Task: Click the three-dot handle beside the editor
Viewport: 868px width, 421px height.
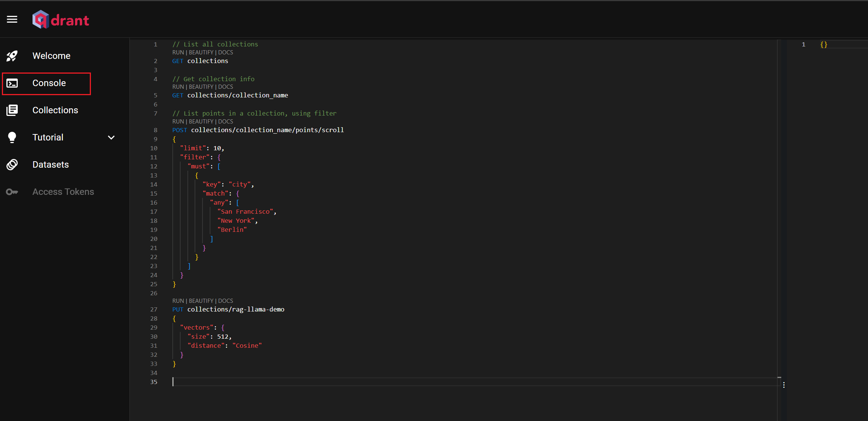Action: tap(784, 385)
